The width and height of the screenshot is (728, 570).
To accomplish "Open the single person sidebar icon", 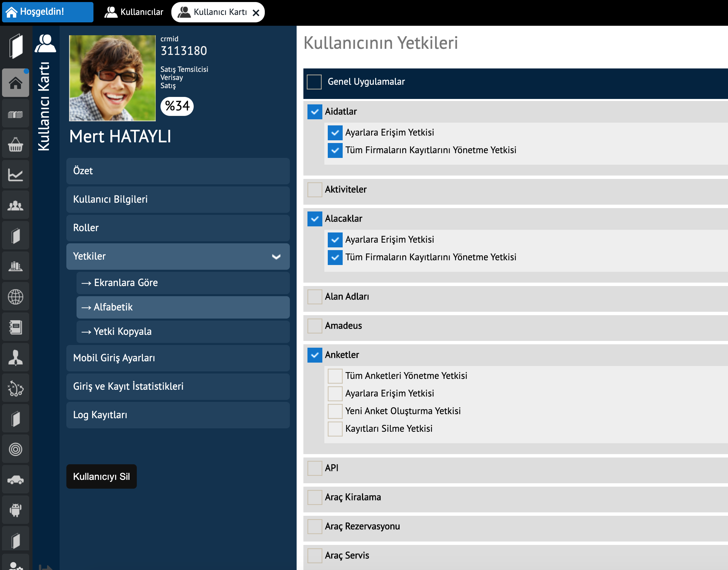I will [16, 358].
